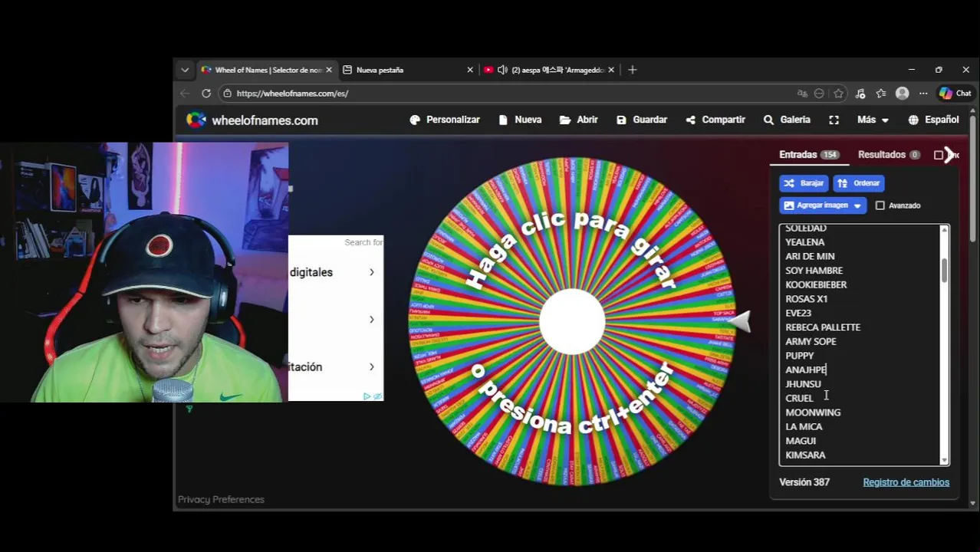Open the Favorites list icon

pos(881,94)
